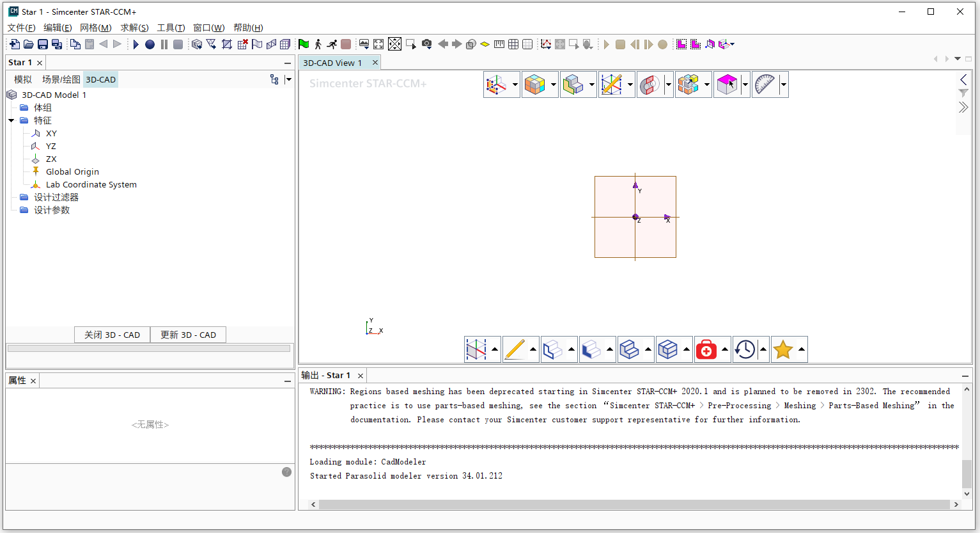Click the red first-aid repair icon
The width and height of the screenshot is (980, 533).
pyautogui.click(x=706, y=349)
